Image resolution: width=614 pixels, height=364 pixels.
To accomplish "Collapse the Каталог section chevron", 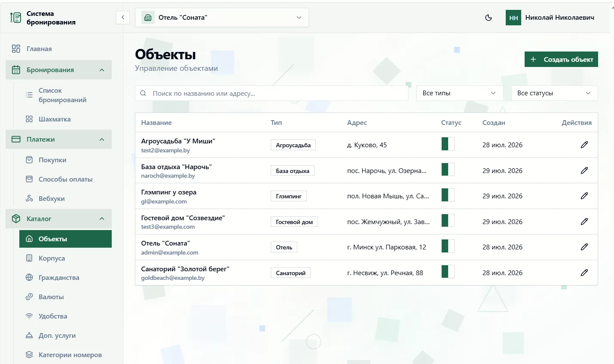I will 102,219.
